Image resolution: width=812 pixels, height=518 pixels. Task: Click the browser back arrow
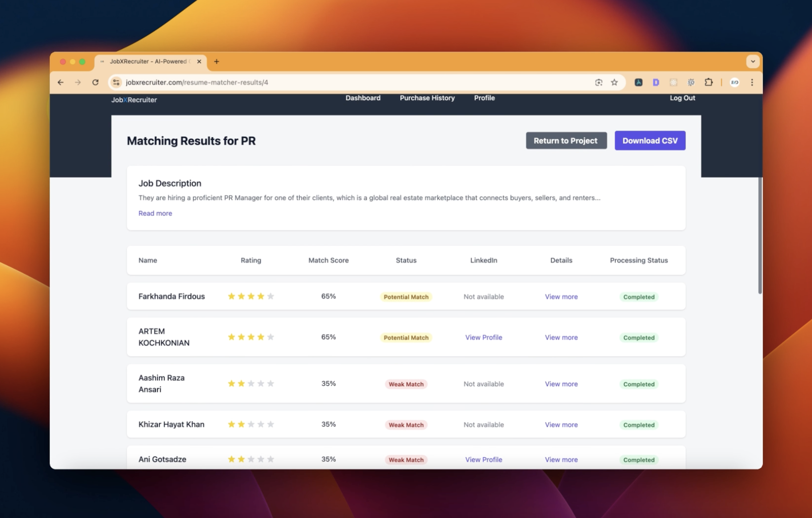pyautogui.click(x=61, y=82)
